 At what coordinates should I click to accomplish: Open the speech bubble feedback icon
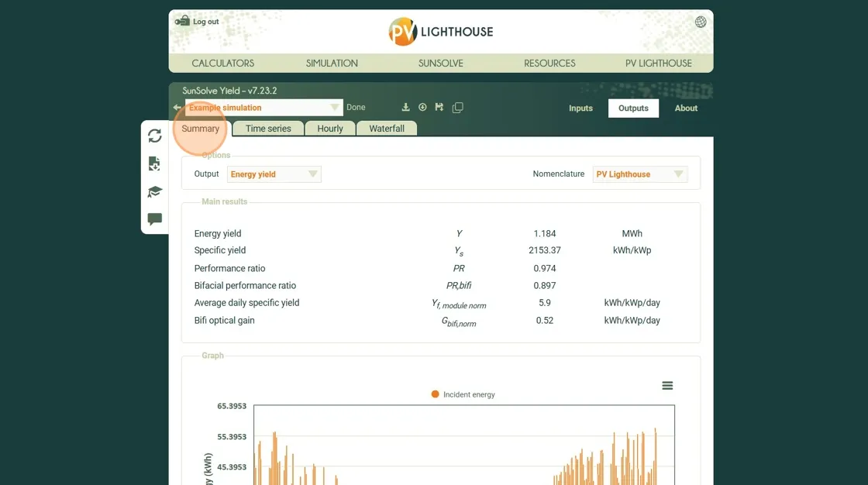click(155, 219)
